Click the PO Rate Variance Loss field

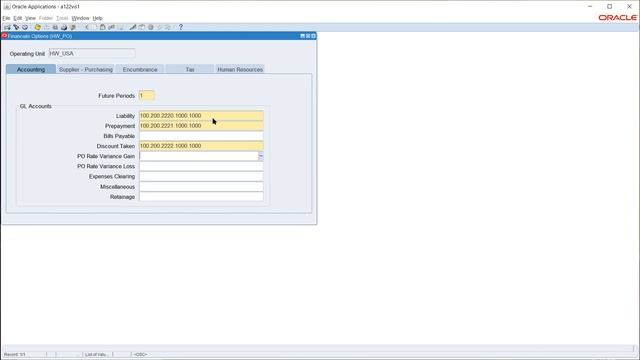coord(201,166)
